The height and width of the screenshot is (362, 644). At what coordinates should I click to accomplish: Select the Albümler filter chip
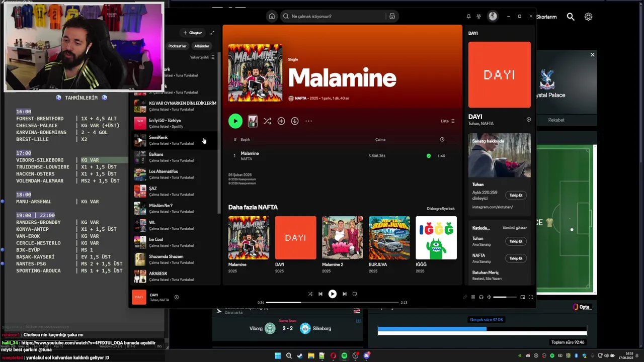coord(202,46)
